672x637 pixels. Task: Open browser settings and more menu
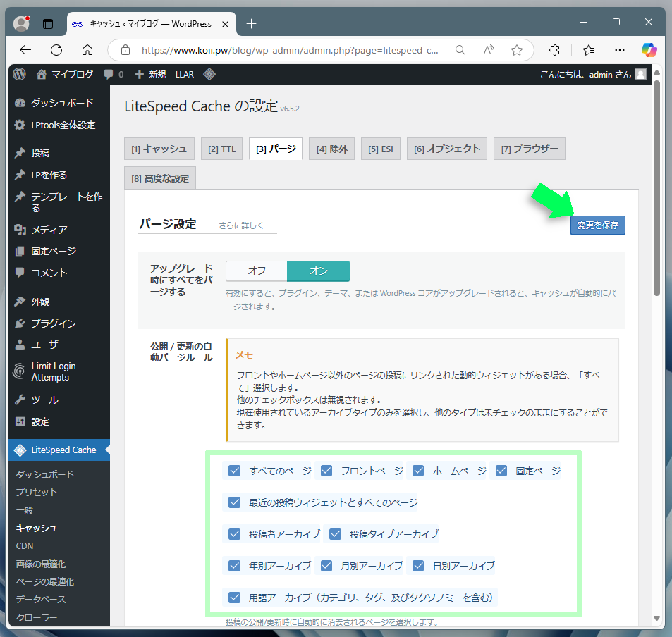620,50
